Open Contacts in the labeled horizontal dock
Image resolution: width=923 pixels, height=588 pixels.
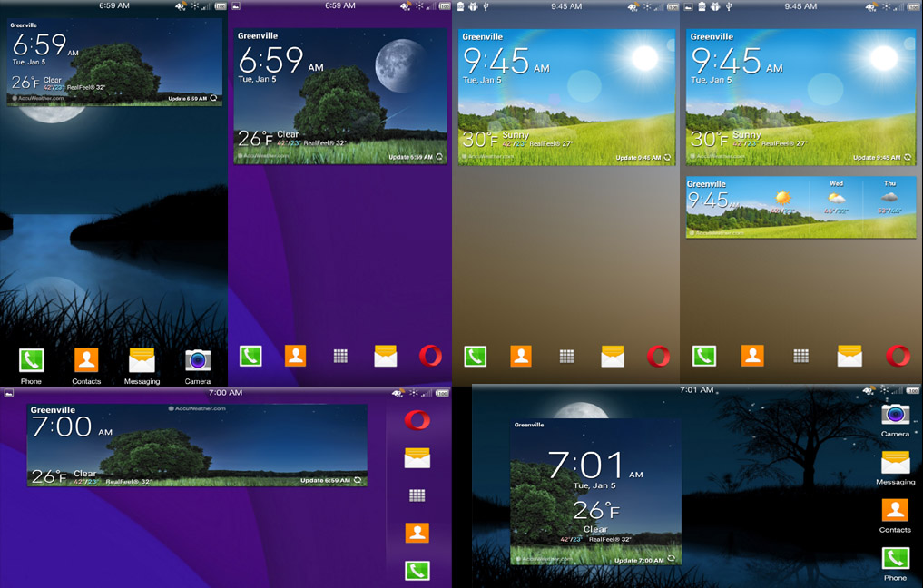pyautogui.click(x=86, y=360)
